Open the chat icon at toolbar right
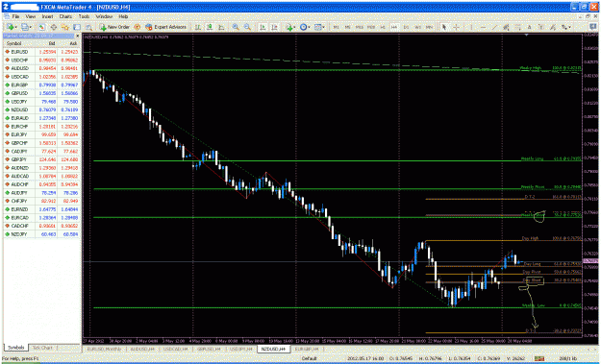This screenshot has width=601, height=364. click(x=593, y=26)
